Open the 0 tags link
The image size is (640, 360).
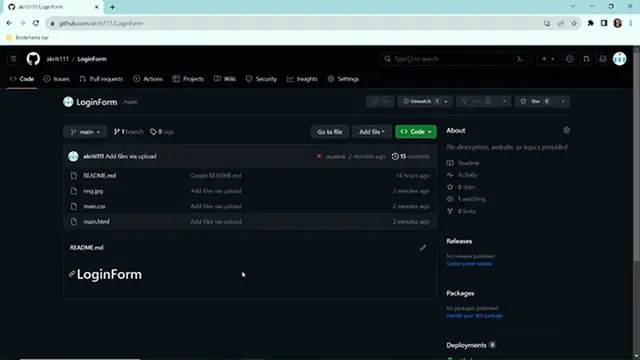click(x=162, y=132)
